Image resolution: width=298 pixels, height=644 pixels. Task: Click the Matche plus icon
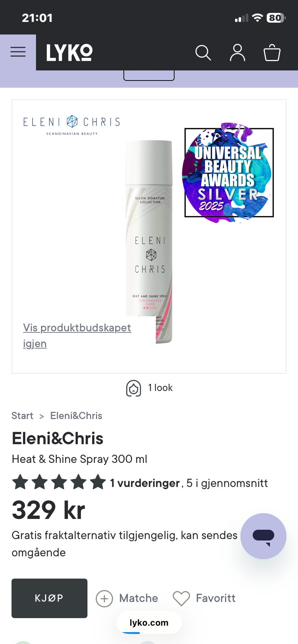tap(104, 598)
